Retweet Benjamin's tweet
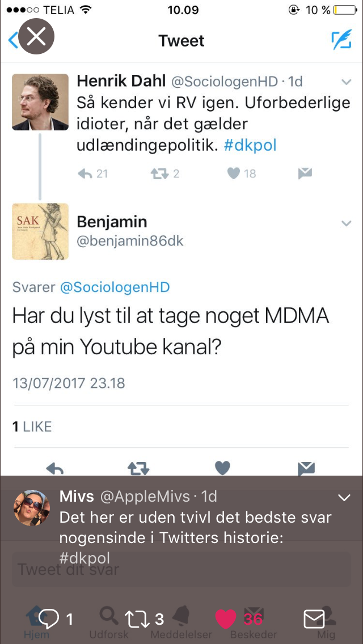This screenshot has height=644, width=363. pyautogui.click(x=138, y=468)
